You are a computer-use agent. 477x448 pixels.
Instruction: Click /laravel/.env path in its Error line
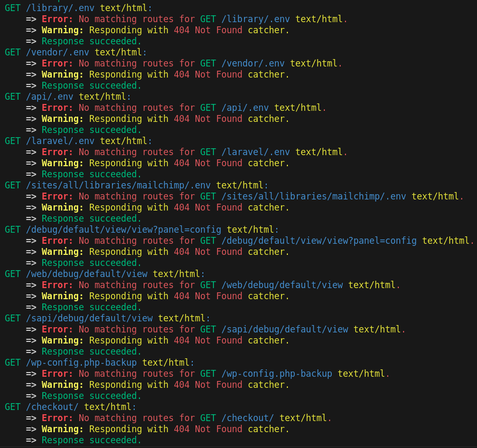click(256, 152)
